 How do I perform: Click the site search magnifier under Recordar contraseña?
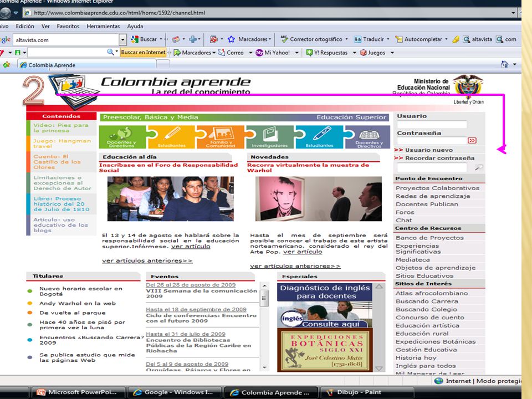coord(479,167)
